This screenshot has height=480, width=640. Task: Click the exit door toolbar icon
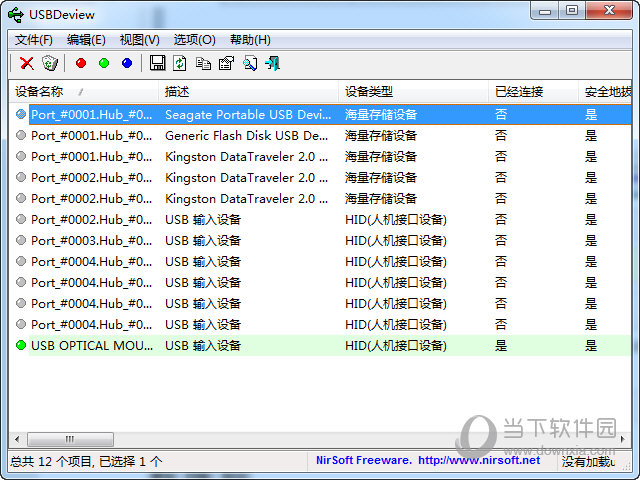click(272, 63)
